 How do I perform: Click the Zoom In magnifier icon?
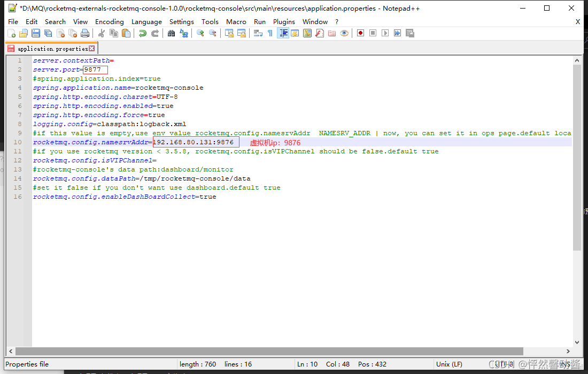(200, 33)
